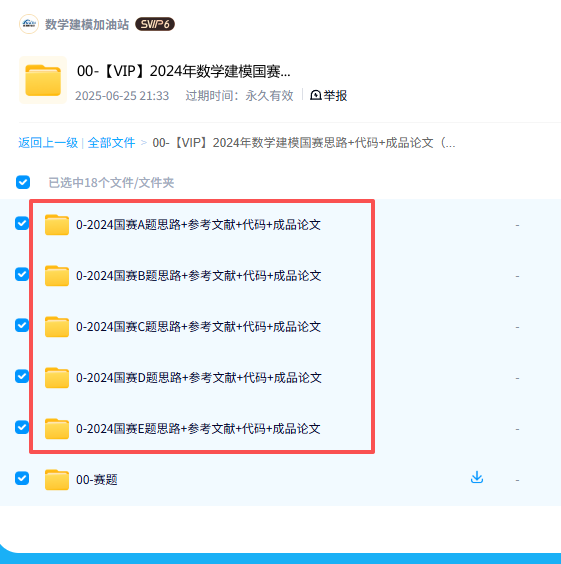
Task: Click the breadcrumb current folder 00-【VIP】2024年数学建模国赛思路
Action: click(304, 143)
